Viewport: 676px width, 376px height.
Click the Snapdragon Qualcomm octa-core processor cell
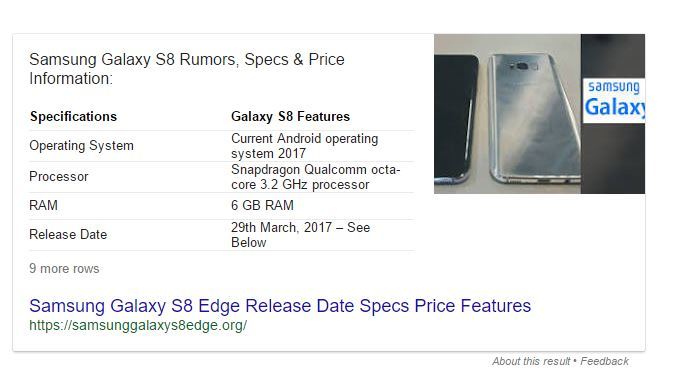point(316,177)
